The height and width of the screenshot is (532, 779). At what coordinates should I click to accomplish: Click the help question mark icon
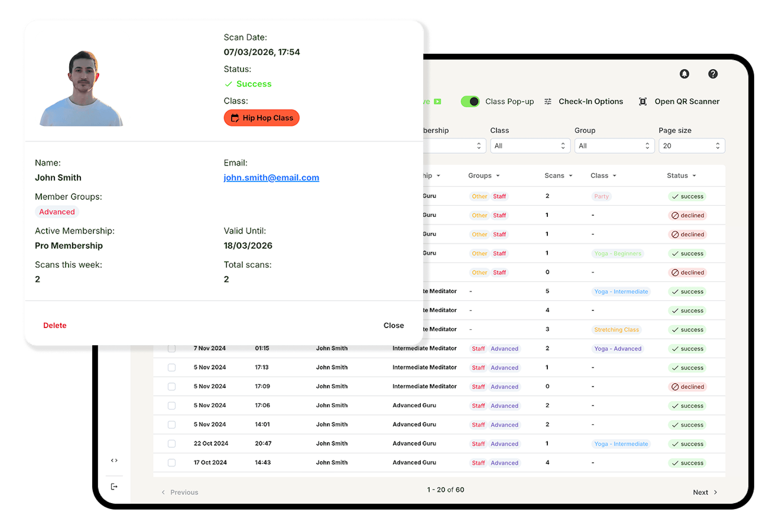click(x=713, y=74)
